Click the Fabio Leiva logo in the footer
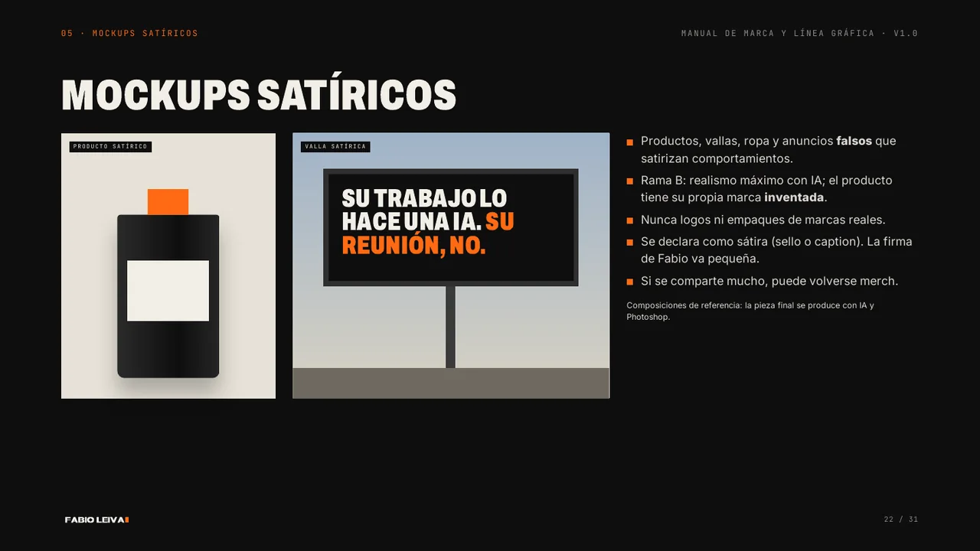980x551 pixels. pos(96,520)
